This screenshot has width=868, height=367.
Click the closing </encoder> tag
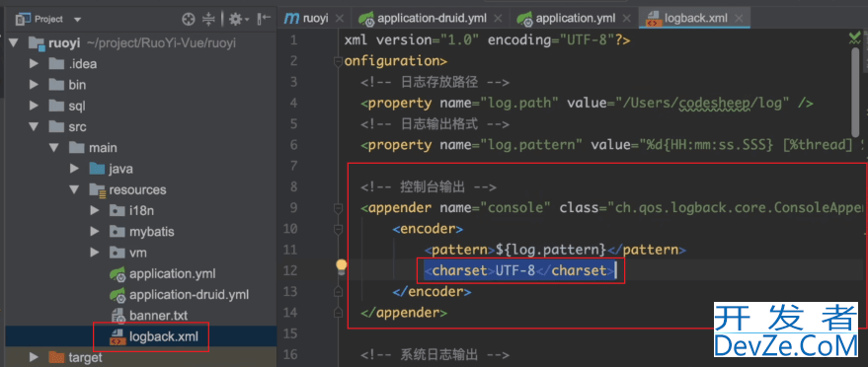432,292
